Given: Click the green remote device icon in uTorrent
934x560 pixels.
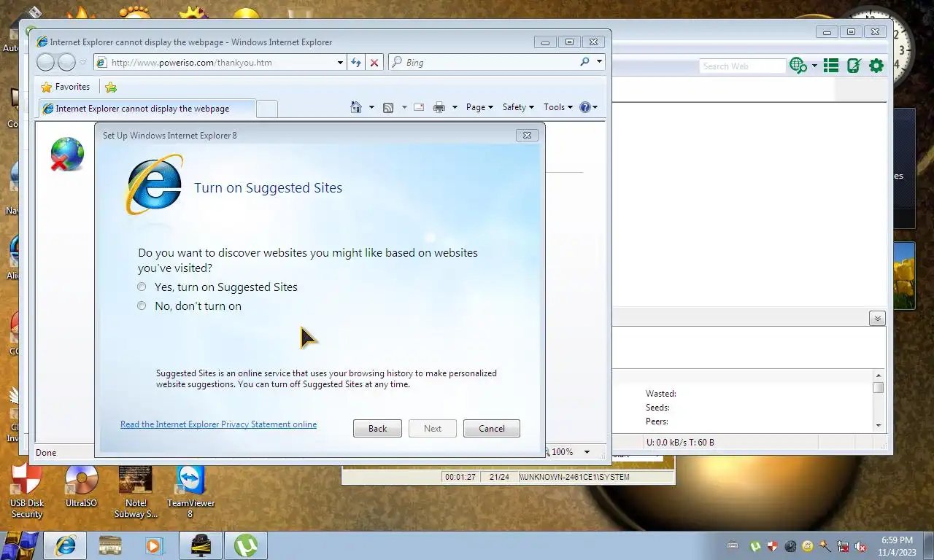Looking at the screenshot, I should click(854, 66).
